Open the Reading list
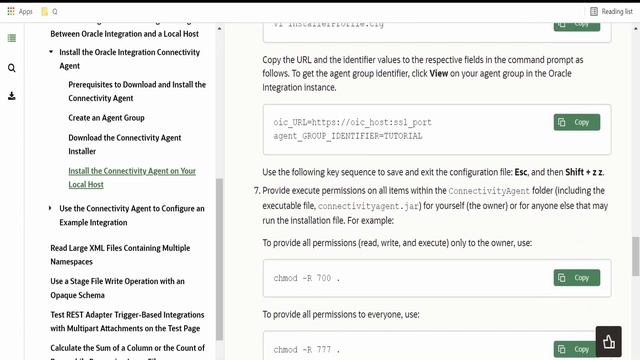 click(611, 11)
